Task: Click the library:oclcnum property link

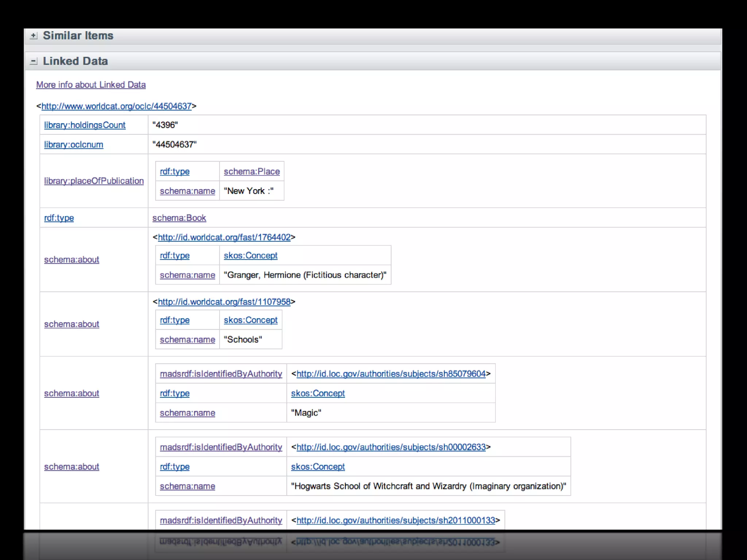Action: pos(74,145)
